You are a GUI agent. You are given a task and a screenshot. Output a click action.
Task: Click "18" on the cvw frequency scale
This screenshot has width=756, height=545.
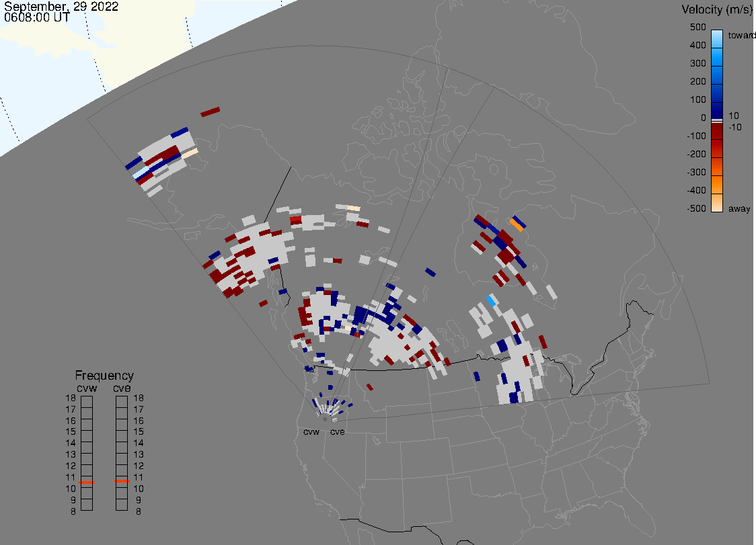click(x=71, y=398)
